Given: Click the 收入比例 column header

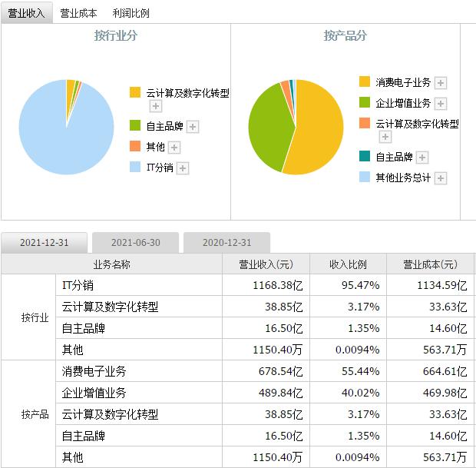Looking at the screenshot, I should pos(348,264).
